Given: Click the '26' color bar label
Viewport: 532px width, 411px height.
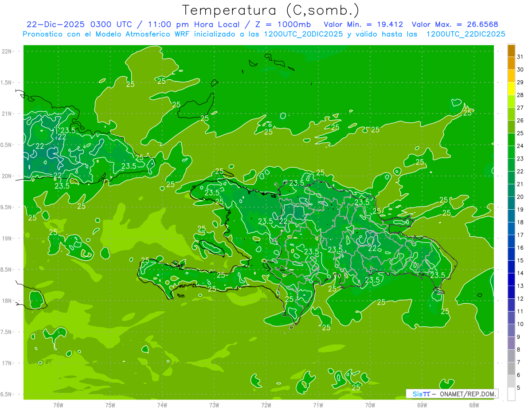Looking at the screenshot, I should [520, 120].
